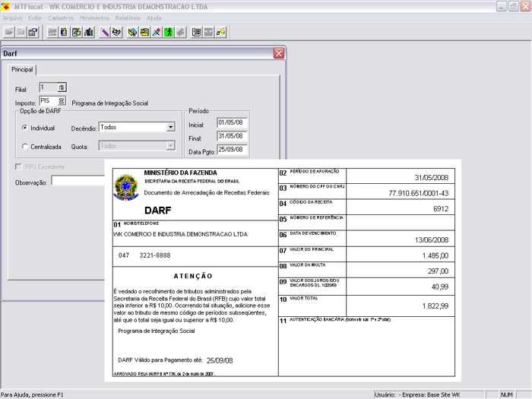532x399 pixels.
Task: Close the Darf dialog window
Action: click(278, 53)
